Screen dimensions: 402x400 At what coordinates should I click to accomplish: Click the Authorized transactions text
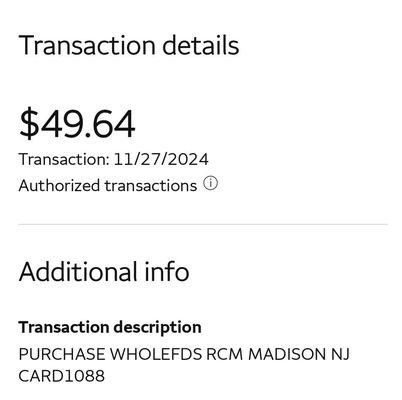pos(108,186)
